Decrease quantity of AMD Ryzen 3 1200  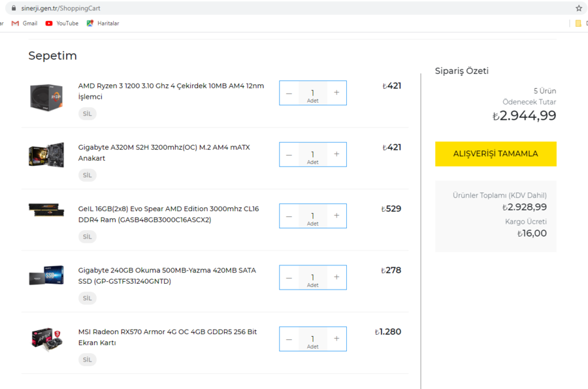click(289, 93)
